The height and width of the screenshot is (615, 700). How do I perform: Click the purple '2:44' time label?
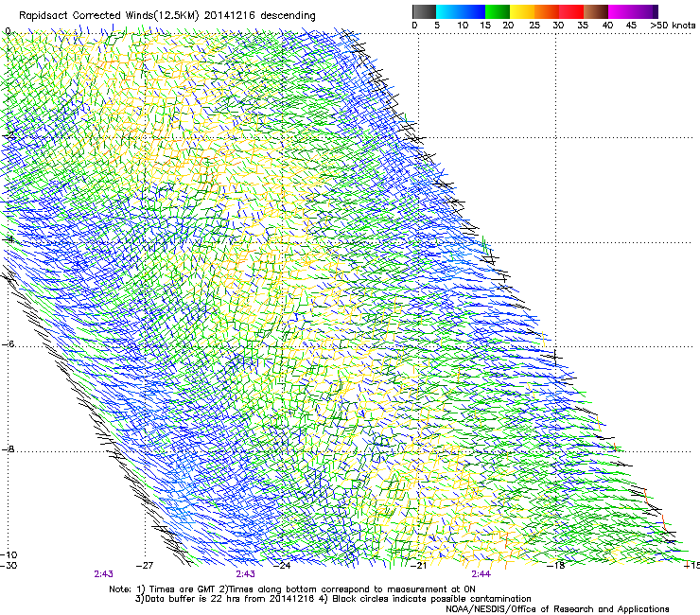point(481,574)
